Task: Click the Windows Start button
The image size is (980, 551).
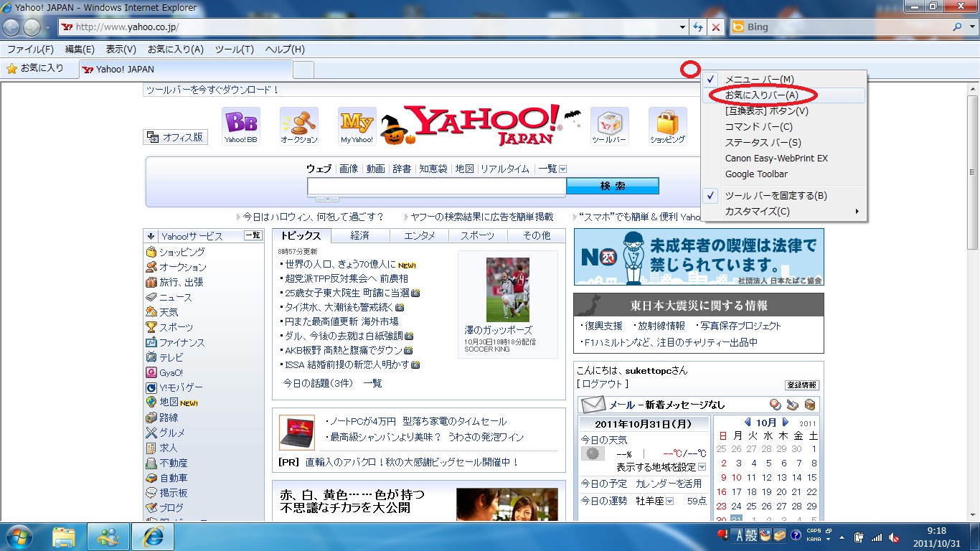Action: pos(19,536)
